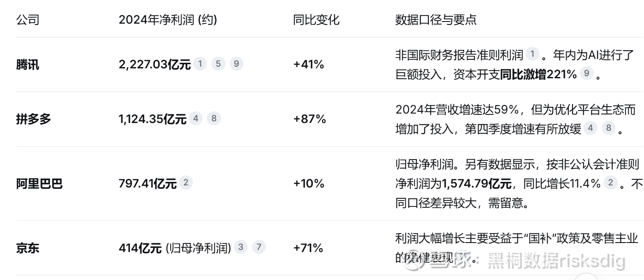
Task: Select Pinduoduo's +87% growth value
Action: tap(309, 119)
